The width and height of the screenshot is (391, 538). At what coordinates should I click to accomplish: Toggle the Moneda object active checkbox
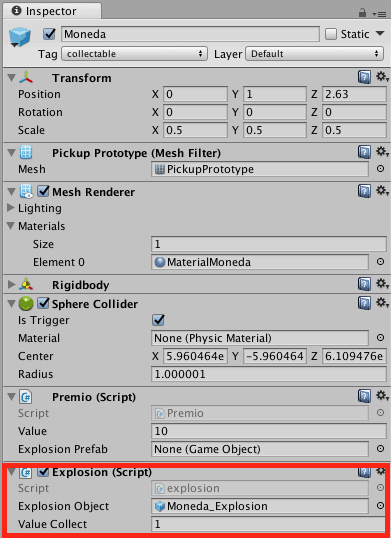pyautogui.click(x=49, y=34)
